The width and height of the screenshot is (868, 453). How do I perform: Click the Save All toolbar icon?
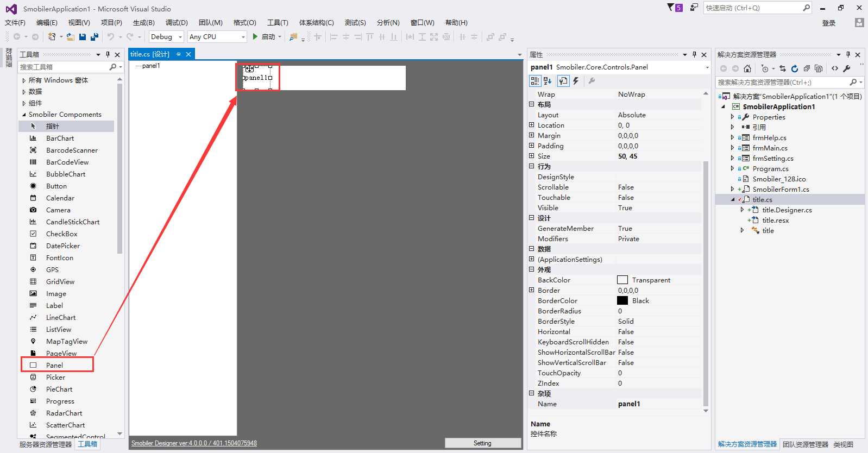(x=94, y=37)
